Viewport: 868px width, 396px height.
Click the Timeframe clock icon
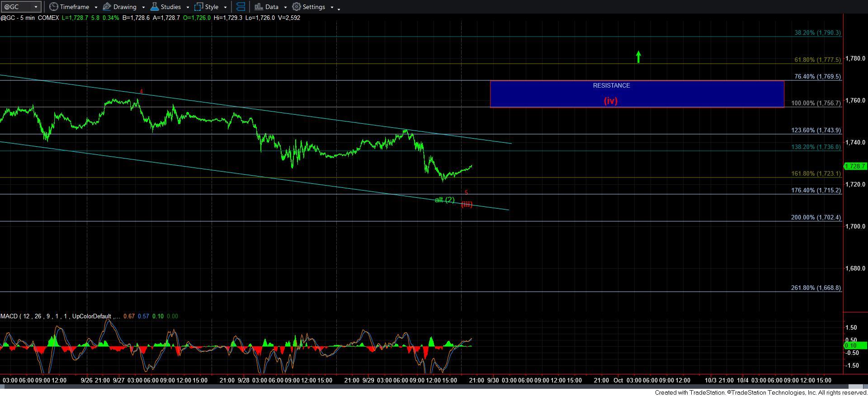[54, 7]
